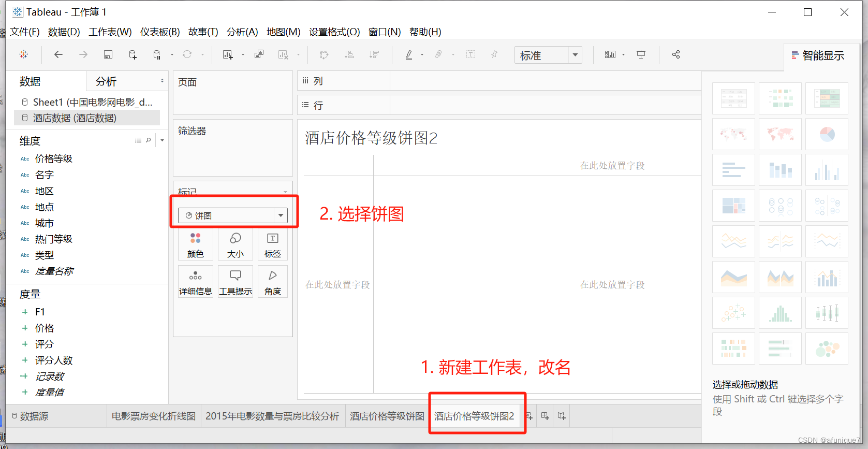Click the show/hide cards icon

tap(610, 54)
